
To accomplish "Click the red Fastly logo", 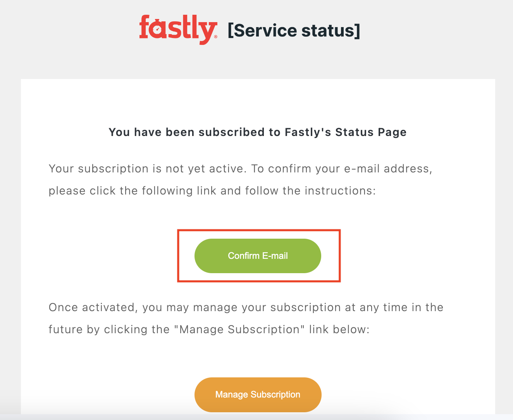I will pos(177,29).
